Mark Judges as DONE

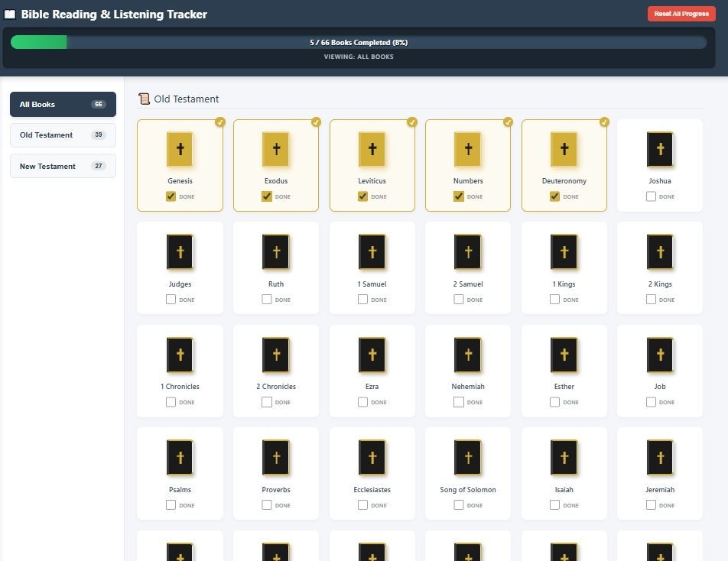coord(171,300)
